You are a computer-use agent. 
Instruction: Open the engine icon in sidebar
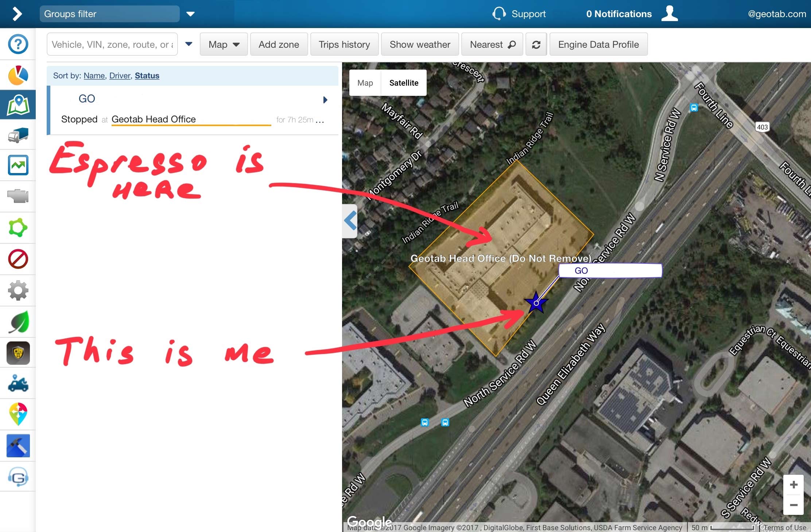[x=18, y=196]
